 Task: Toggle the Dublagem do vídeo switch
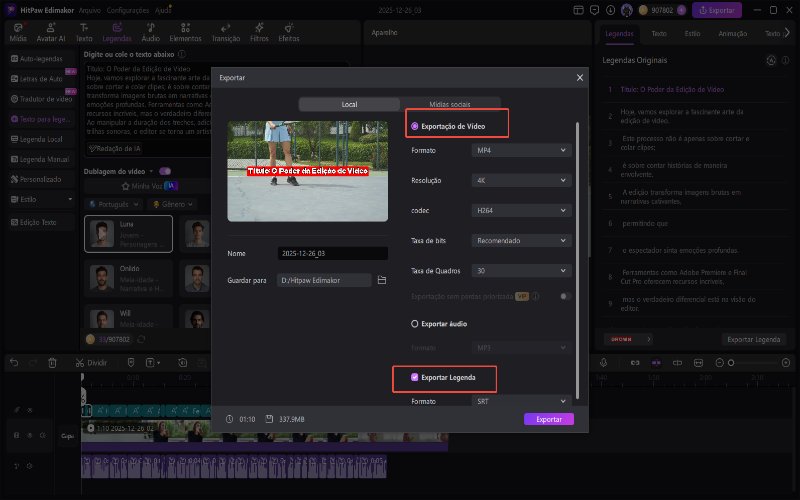point(165,171)
